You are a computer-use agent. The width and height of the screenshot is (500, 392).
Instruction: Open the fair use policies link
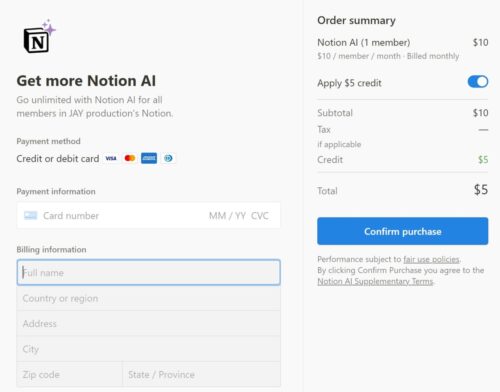(x=431, y=259)
